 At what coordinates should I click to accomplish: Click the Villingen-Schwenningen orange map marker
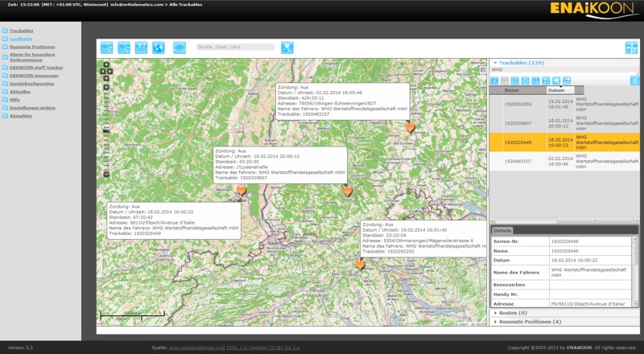coord(410,127)
